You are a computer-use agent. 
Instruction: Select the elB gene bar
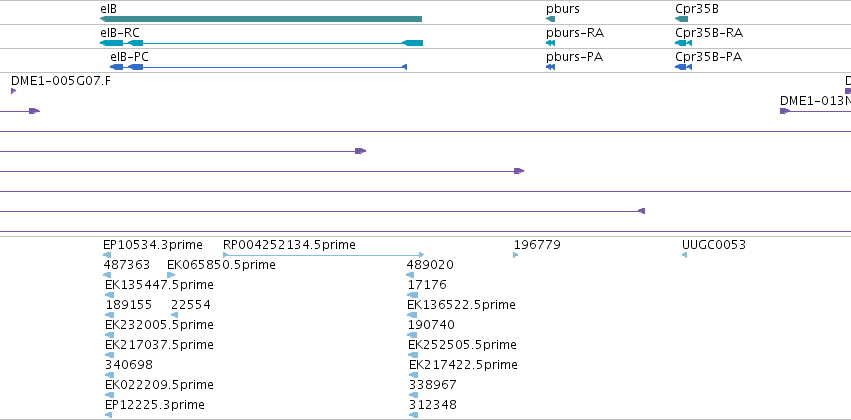(x=261, y=19)
